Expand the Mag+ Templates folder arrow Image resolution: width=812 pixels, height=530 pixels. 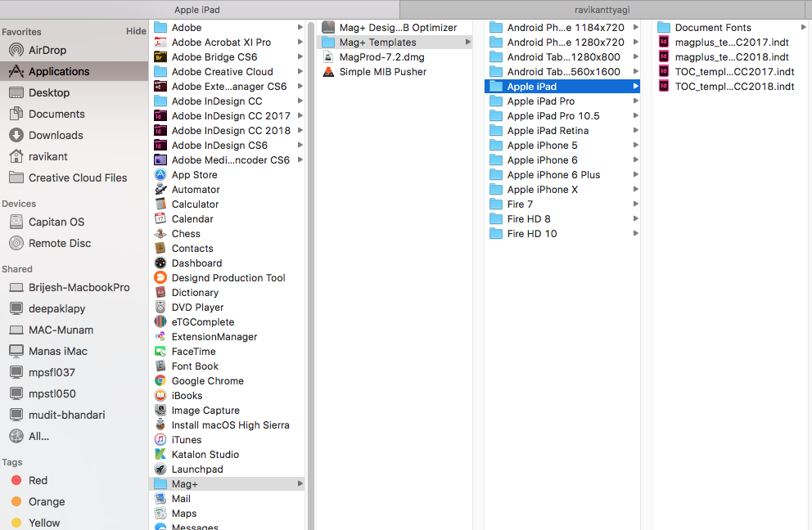tap(468, 42)
